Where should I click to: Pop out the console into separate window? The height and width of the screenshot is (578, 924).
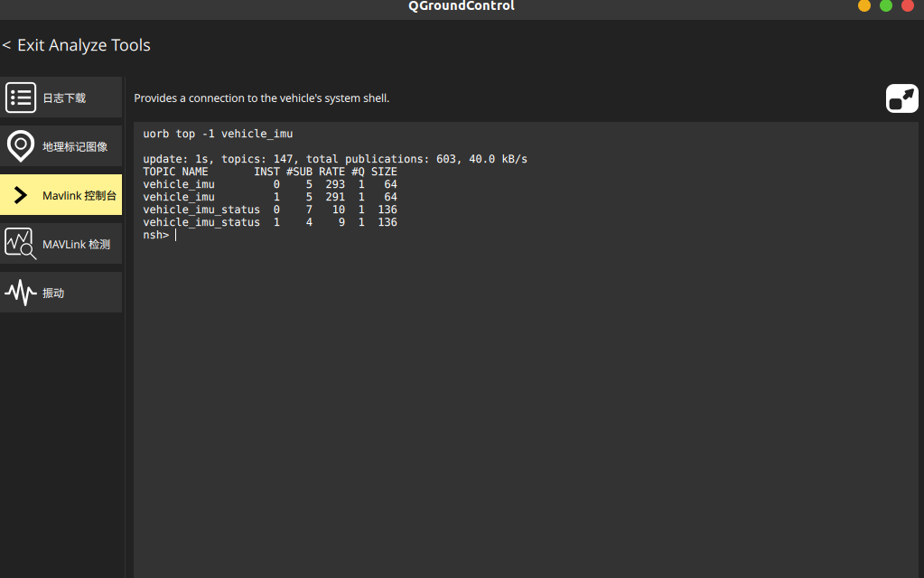pyautogui.click(x=901, y=98)
